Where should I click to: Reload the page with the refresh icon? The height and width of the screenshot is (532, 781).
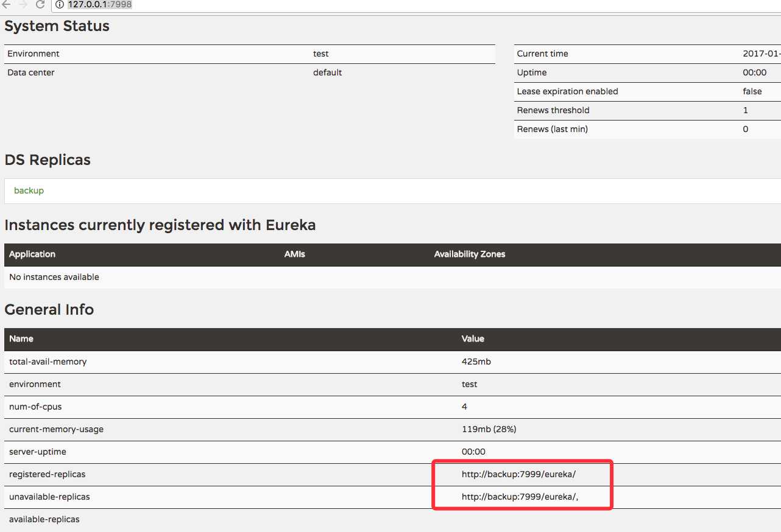click(x=41, y=4)
